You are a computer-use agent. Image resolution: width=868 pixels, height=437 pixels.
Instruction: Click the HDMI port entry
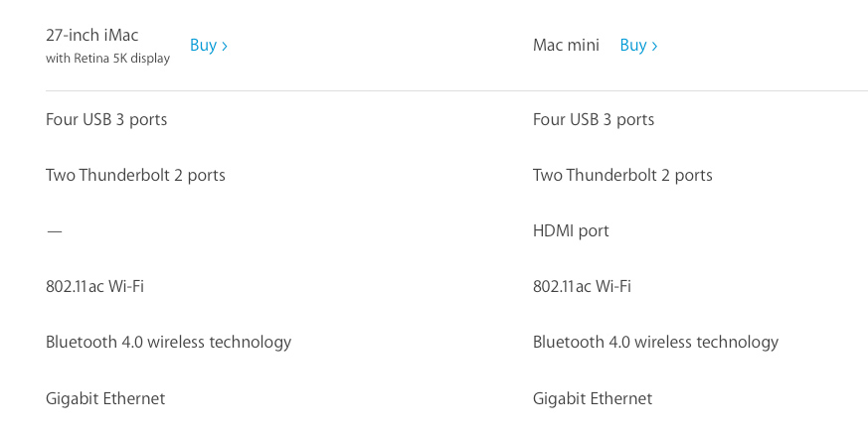click(571, 230)
